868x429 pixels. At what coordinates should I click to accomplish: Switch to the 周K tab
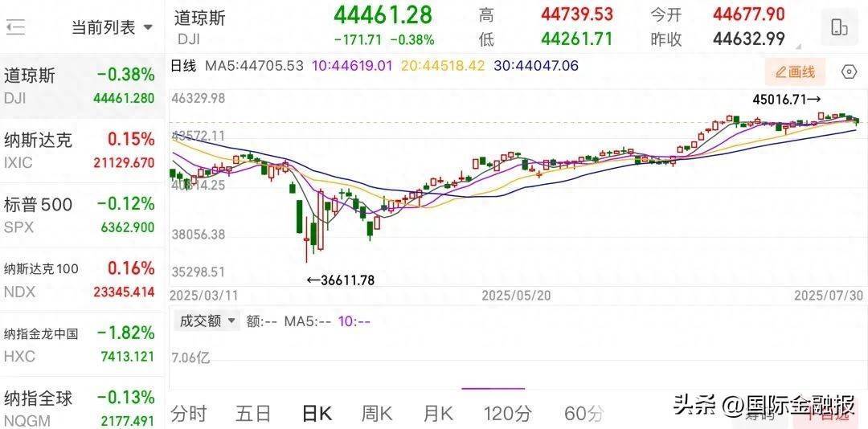pos(377,413)
